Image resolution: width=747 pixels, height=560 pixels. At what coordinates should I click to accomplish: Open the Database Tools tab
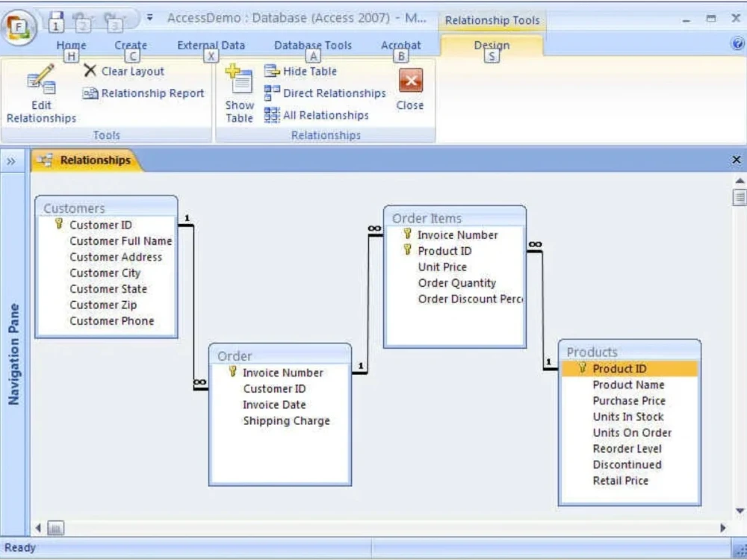point(312,45)
